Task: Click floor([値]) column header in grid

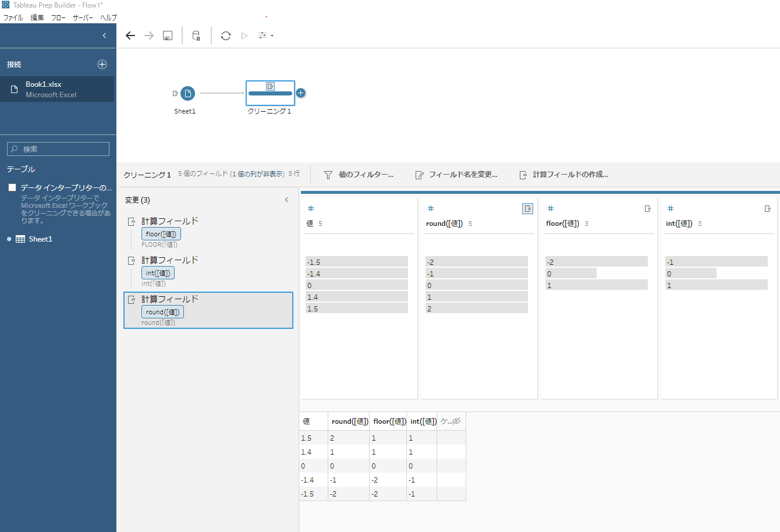Action: point(388,421)
